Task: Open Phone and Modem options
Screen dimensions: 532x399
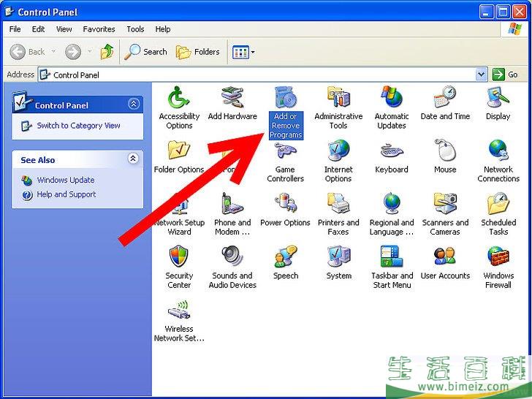Action: [232, 214]
